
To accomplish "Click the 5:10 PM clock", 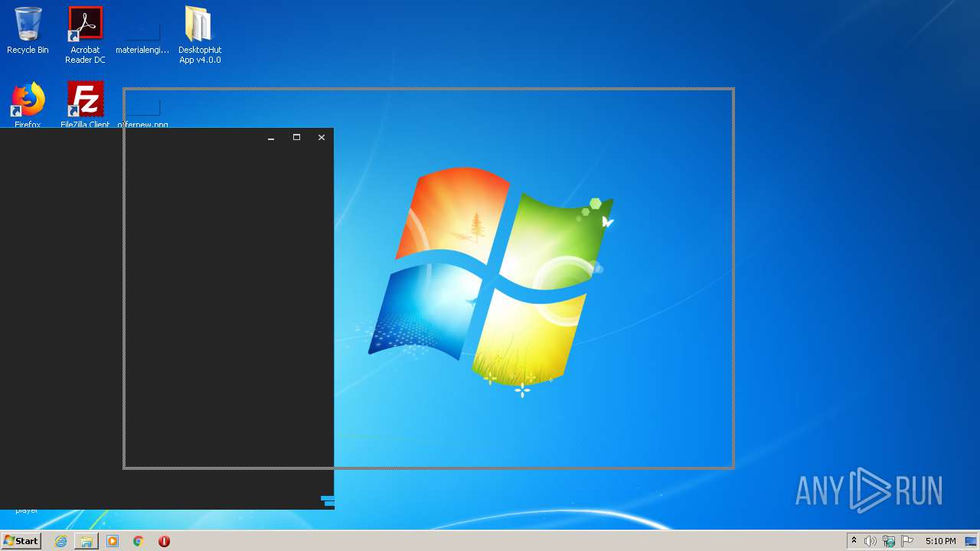I will (x=940, y=541).
